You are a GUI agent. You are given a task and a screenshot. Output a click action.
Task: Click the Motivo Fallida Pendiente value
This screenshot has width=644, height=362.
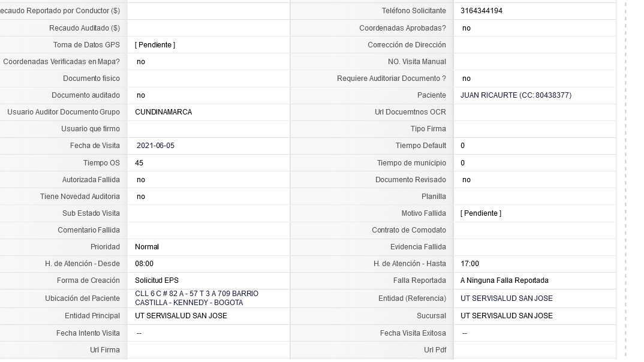480,213
